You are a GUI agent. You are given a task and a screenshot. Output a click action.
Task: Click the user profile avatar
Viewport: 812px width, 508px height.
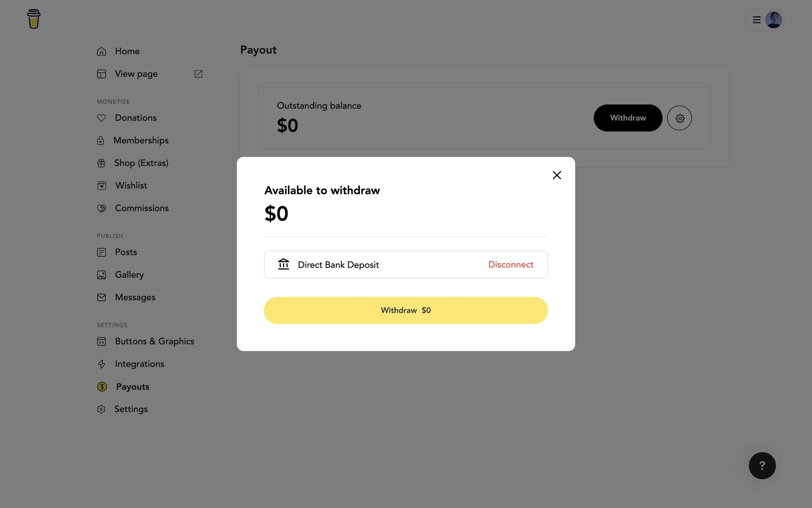[x=774, y=20]
